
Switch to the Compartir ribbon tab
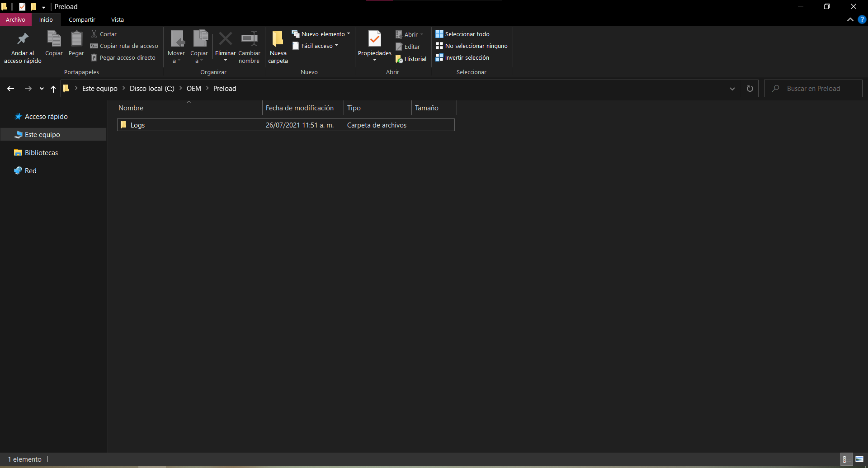(x=82, y=19)
